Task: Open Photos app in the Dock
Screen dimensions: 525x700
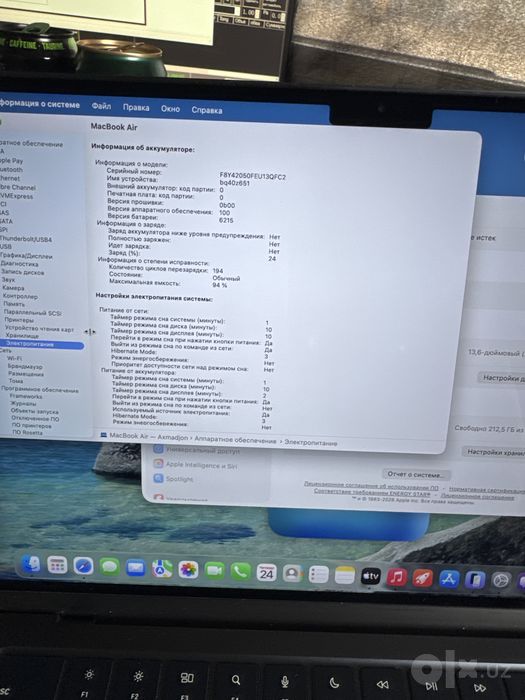Action: click(188, 570)
